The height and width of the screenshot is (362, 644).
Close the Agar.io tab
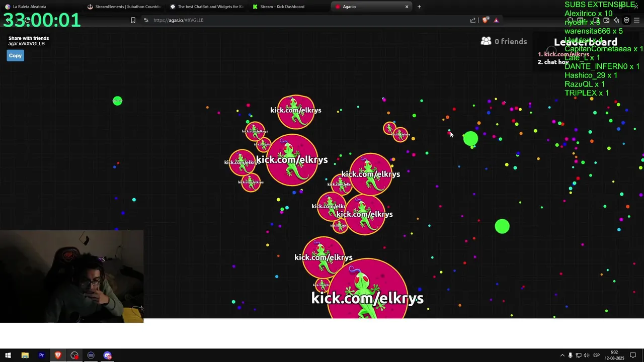[407, 7]
